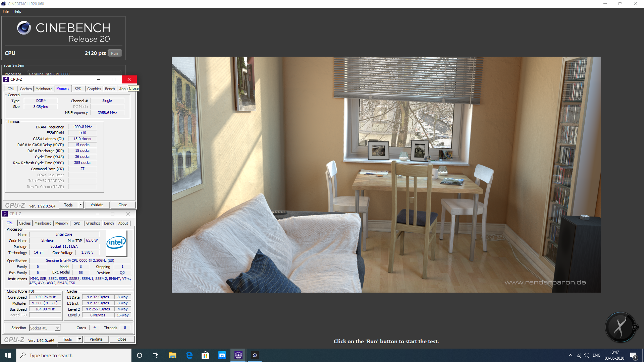Open the Socket #1 selection dropdown
This screenshot has width=644, height=362.
pyautogui.click(x=45, y=328)
